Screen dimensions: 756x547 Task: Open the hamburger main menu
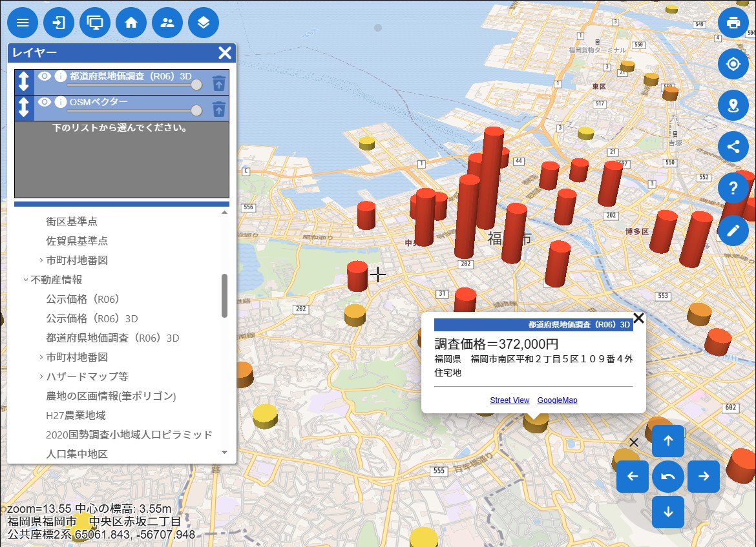[x=23, y=23]
